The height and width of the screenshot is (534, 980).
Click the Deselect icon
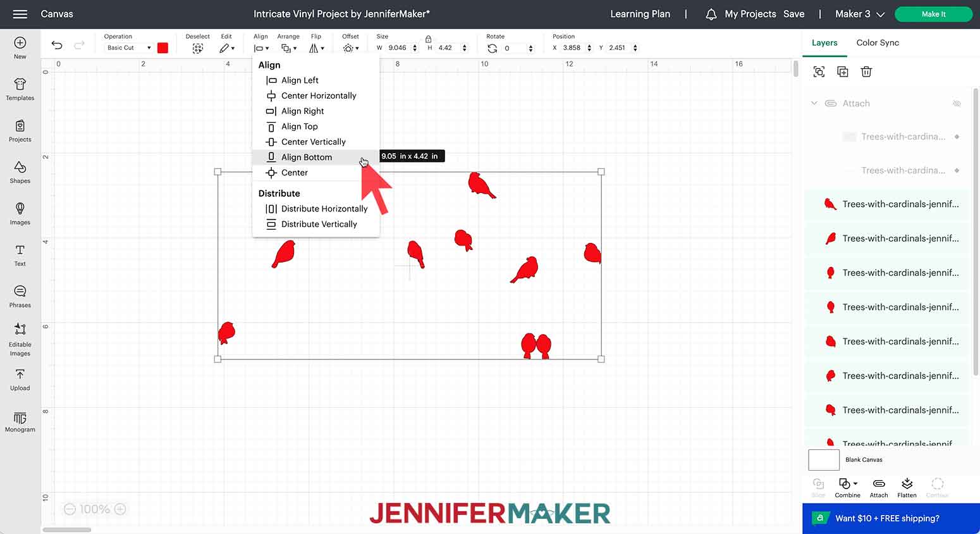(198, 48)
